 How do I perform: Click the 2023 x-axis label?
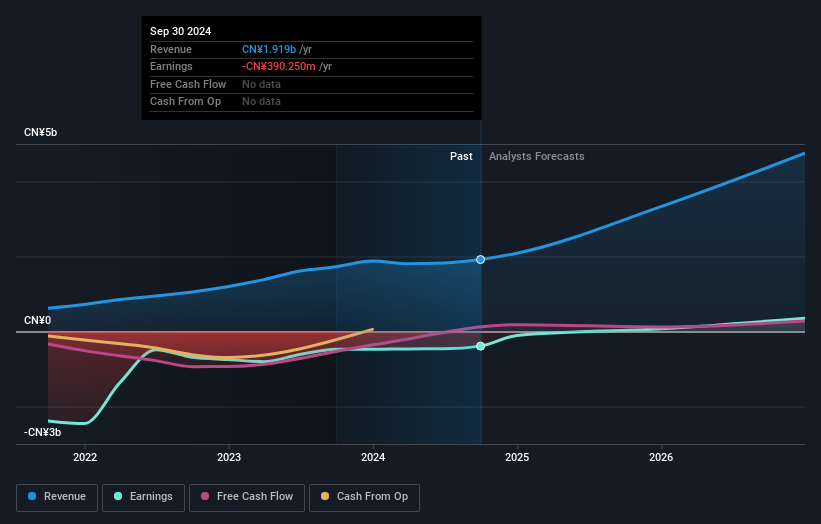(x=229, y=458)
